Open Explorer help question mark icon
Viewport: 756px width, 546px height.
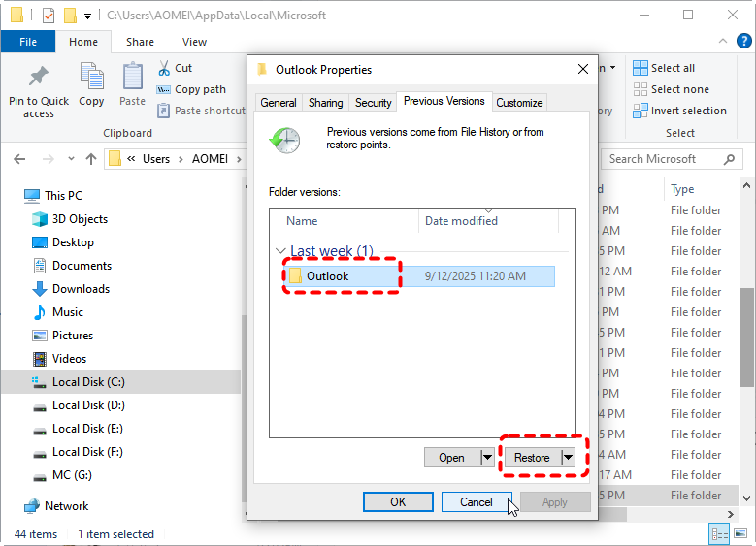point(744,41)
